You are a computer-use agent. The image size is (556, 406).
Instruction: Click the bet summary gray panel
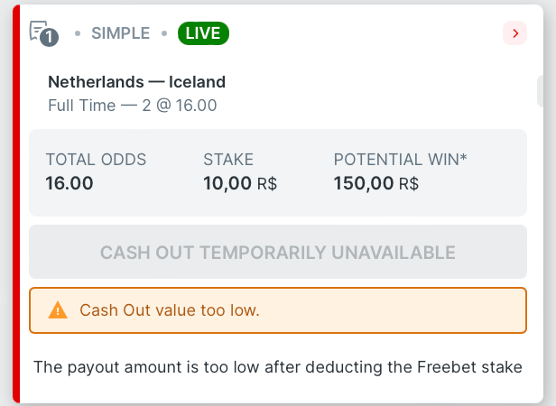[278, 173]
